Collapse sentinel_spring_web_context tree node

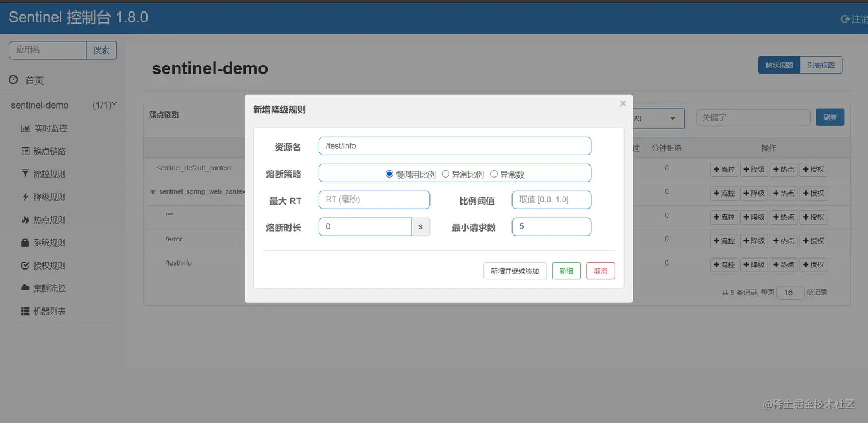[153, 192]
